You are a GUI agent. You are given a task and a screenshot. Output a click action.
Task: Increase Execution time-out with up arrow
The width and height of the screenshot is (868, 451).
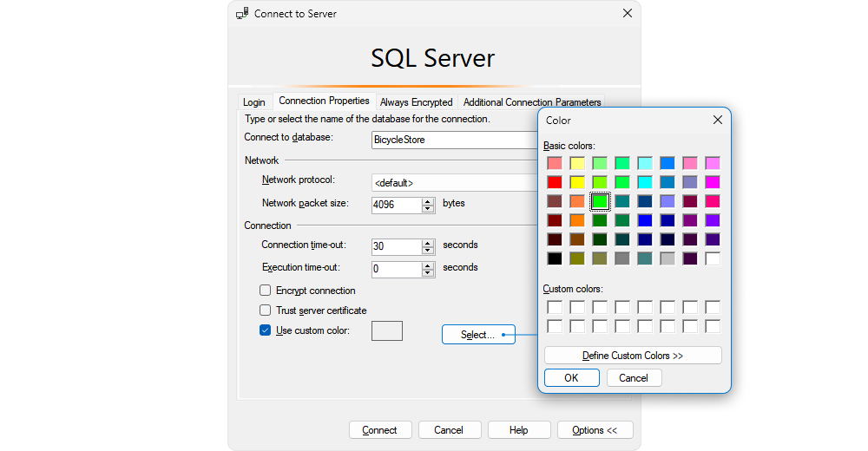(427, 265)
